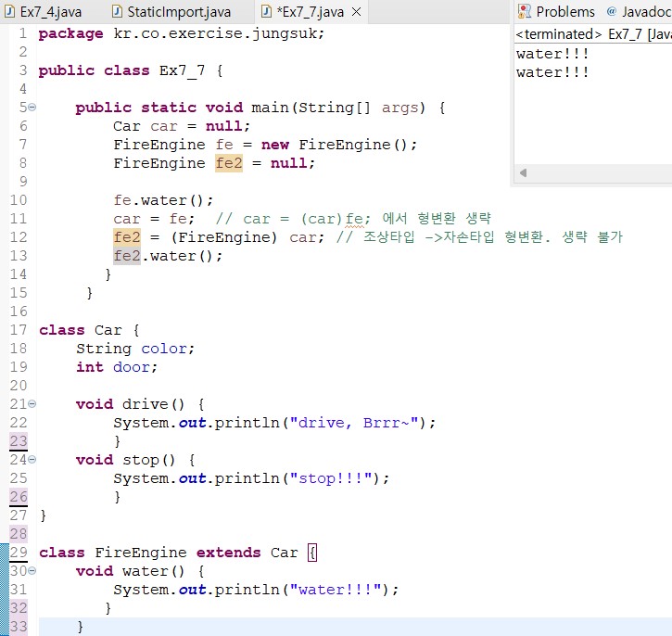
Task: Click "drive, Brrr~" string literal
Action: pos(354,423)
